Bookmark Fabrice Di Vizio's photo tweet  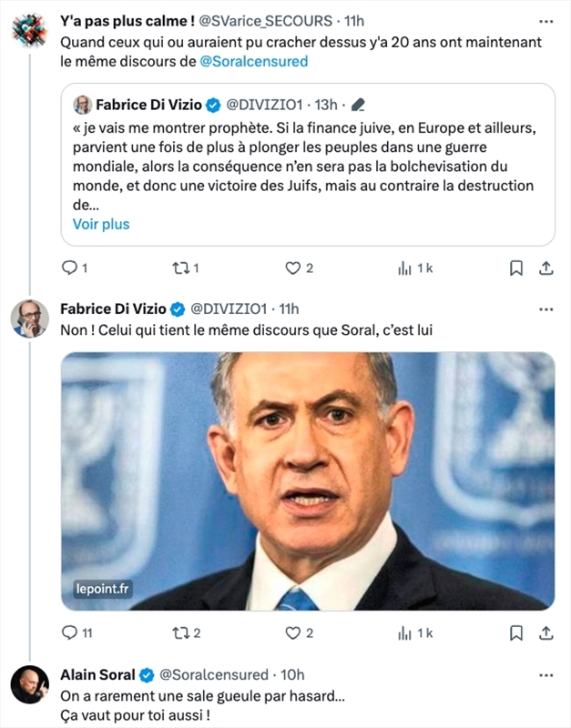(x=515, y=633)
